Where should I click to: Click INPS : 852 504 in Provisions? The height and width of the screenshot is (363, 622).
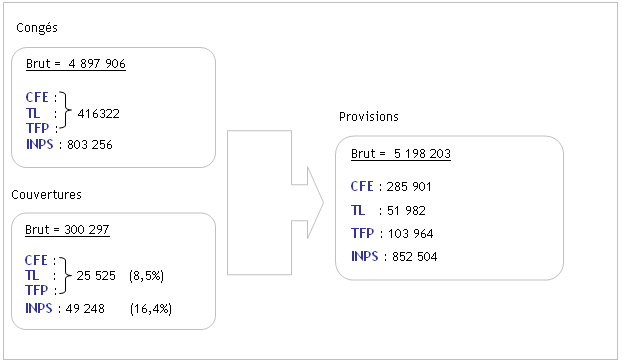[394, 256]
